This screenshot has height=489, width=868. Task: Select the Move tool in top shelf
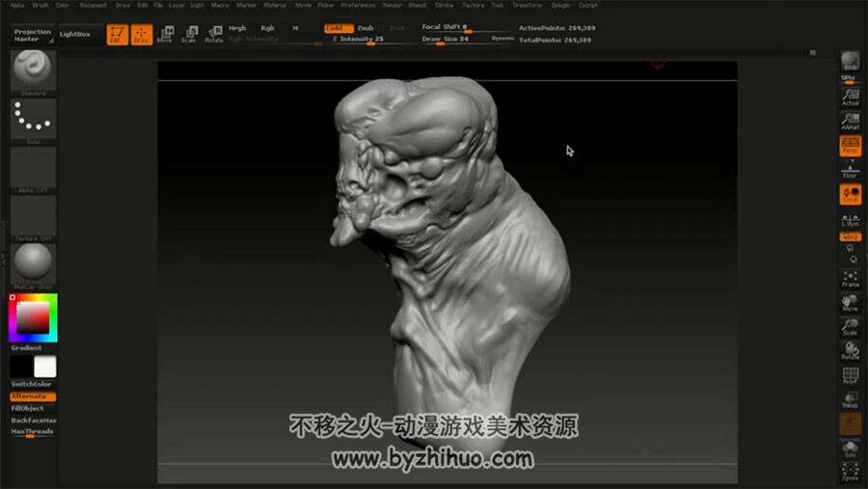[x=165, y=35]
